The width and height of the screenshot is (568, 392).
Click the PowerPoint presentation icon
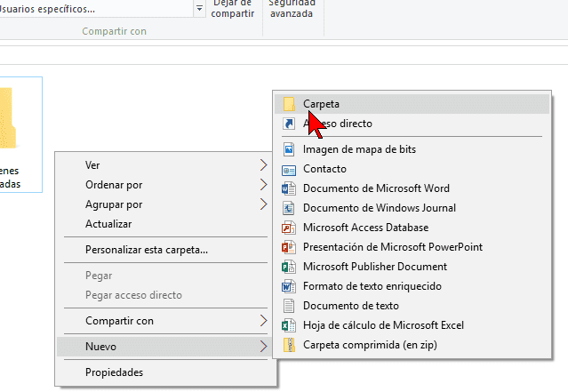coord(287,247)
